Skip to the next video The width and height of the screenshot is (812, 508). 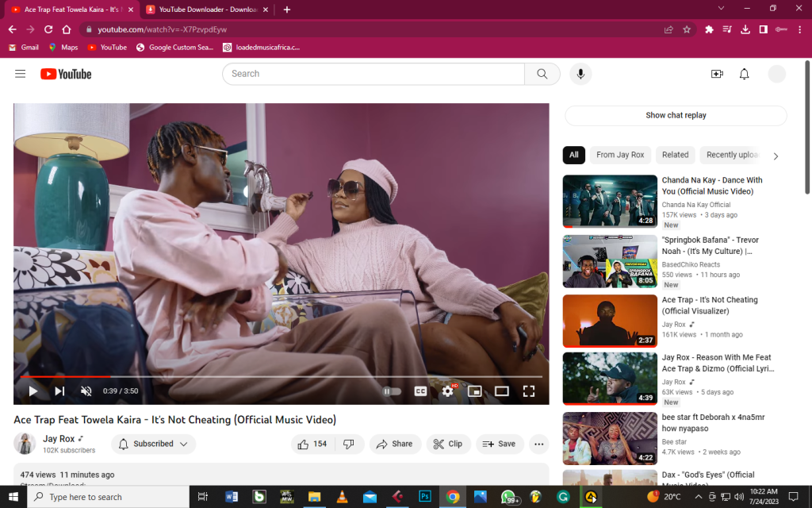(x=59, y=391)
